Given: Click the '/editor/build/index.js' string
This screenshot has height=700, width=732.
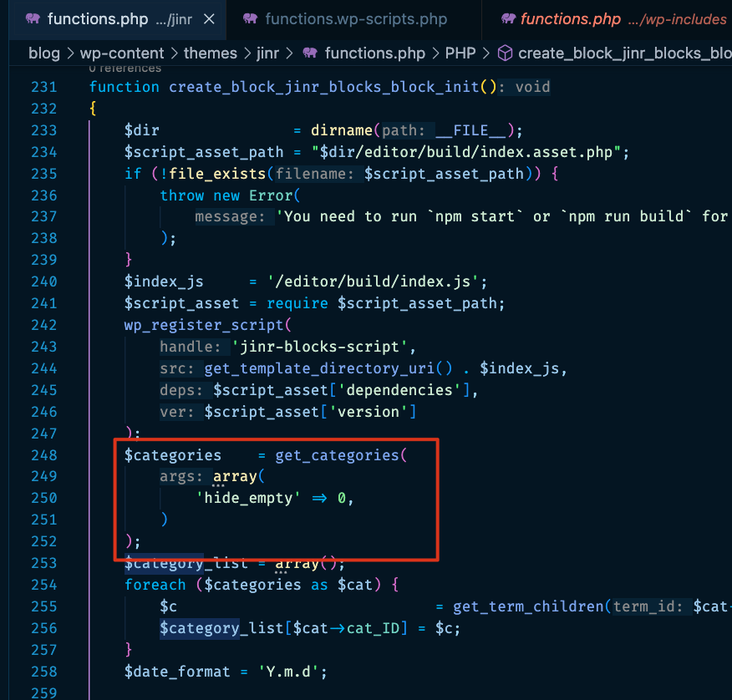Looking at the screenshot, I should point(373,282).
